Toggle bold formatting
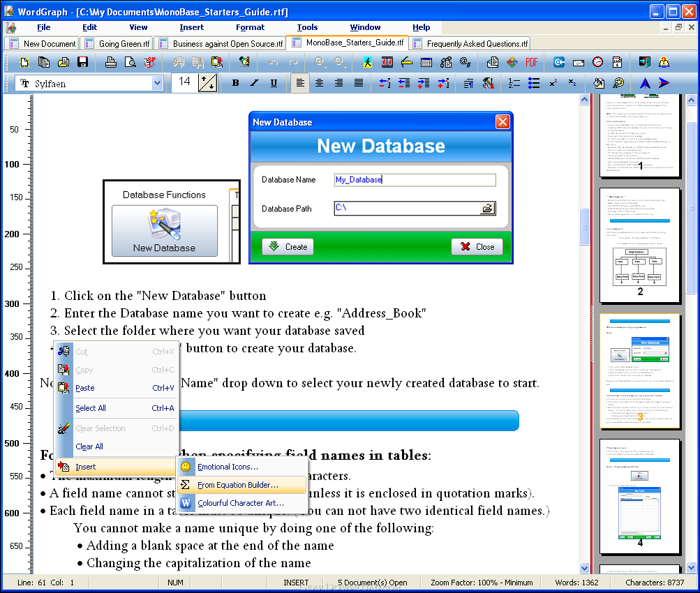The height and width of the screenshot is (593, 700). (x=236, y=83)
